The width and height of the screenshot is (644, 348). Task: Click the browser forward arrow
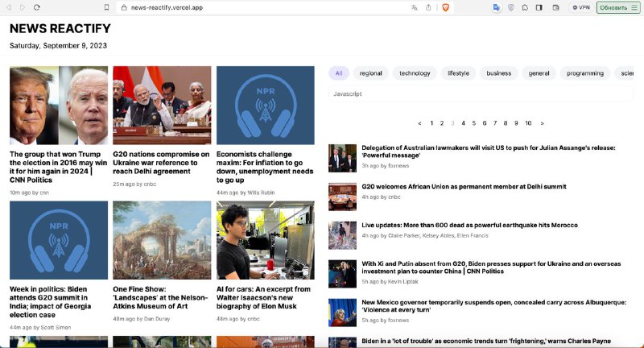coord(23,7)
